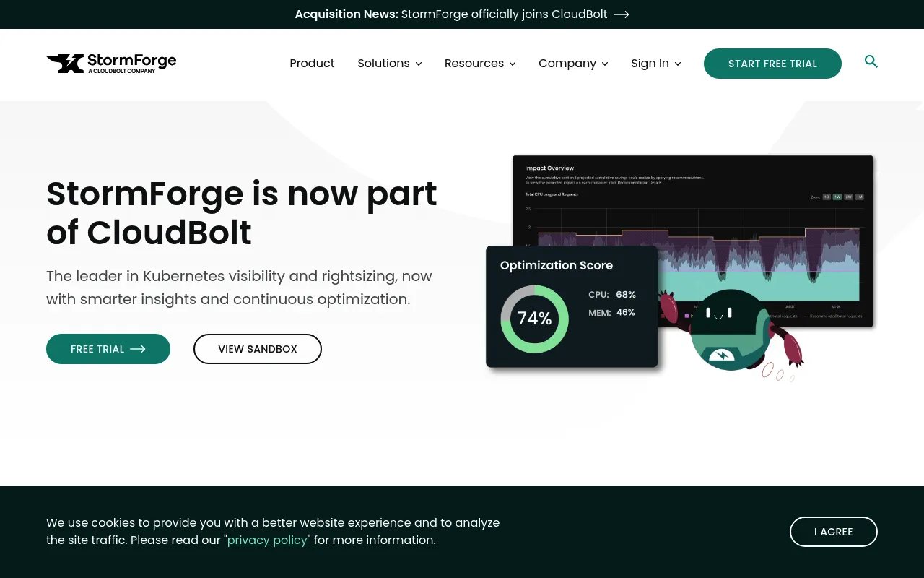924x578 pixels.
Task: Open the search icon in the header
Action: pyautogui.click(x=871, y=62)
